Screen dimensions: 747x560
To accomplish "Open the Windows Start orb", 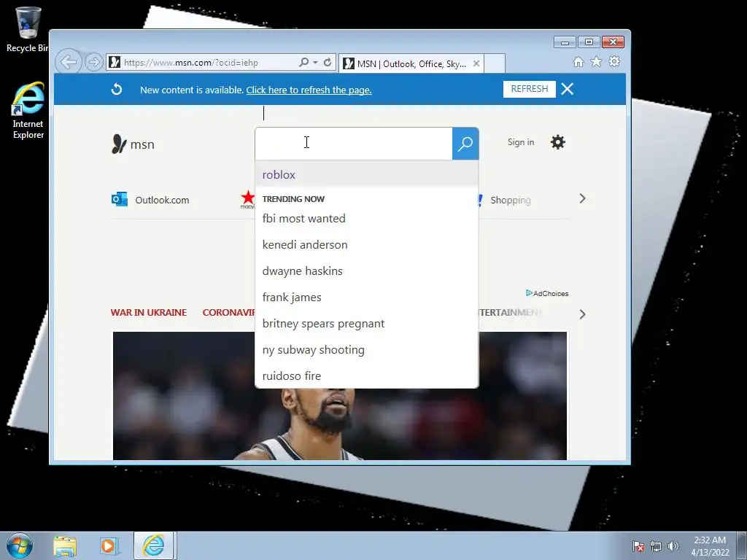I will coord(20,545).
